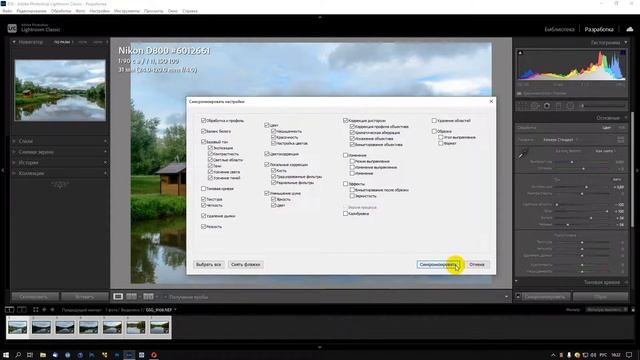This screenshot has width=640, height=360.
Task: Open the Обработка menu
Action: [61, 11]
